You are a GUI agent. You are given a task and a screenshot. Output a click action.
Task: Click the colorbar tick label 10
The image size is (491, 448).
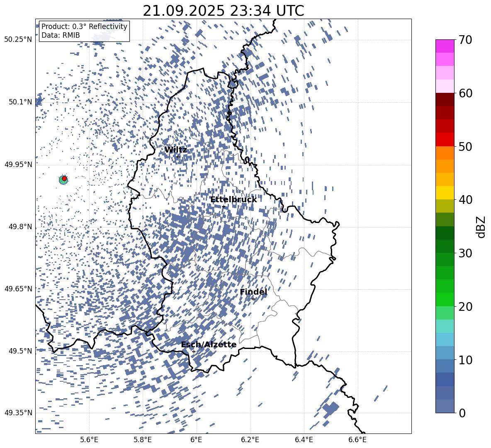coord(465,360)
